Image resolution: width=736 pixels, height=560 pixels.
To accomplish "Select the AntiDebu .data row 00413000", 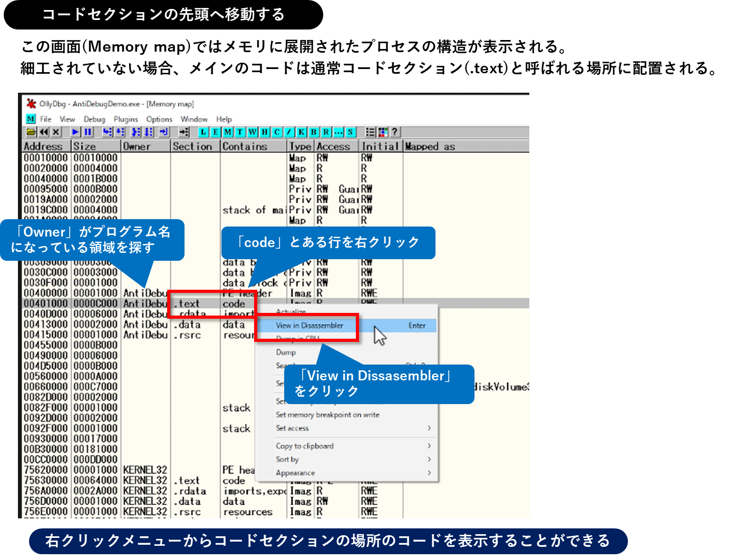I will tap(276, 325).
